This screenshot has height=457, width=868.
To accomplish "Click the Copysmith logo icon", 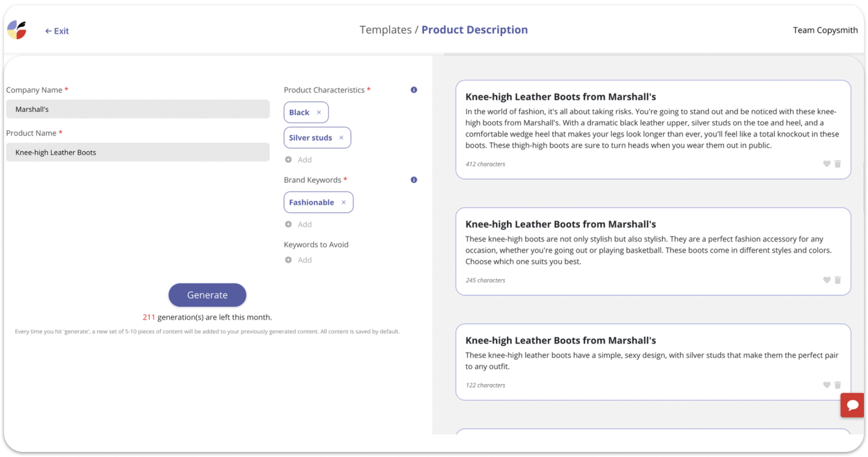I will [17, 30].
